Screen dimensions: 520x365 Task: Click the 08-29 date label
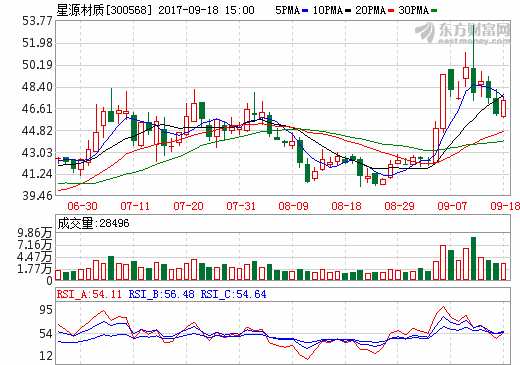click(x=399, y=206)
